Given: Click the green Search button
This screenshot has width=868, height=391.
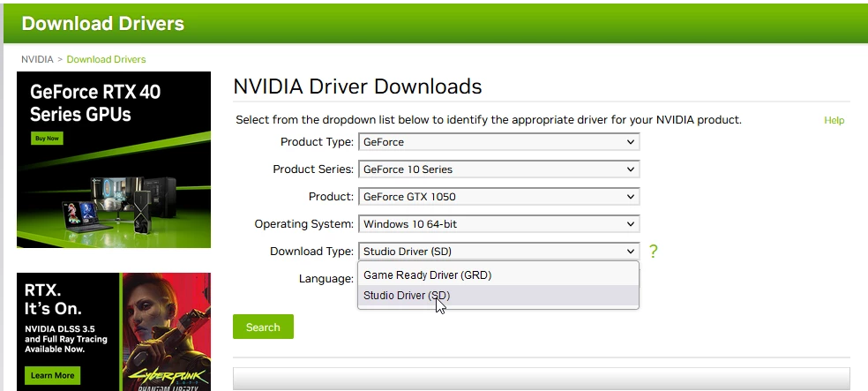Looking at the screenshot, I should click(263, 327).
